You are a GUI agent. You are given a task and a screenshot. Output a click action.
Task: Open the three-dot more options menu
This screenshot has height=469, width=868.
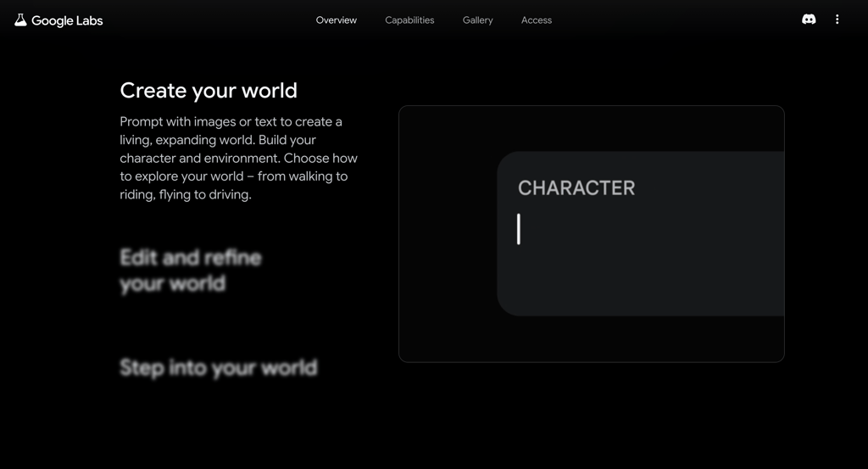[837, 20]
